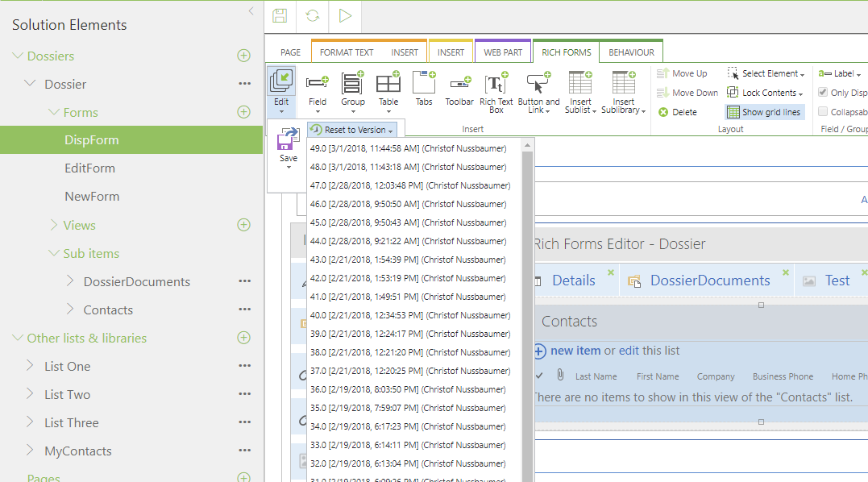Select EditForm in Solution Elements
Viewport: 868px width, 482px height.
click(x=89, y=168)
